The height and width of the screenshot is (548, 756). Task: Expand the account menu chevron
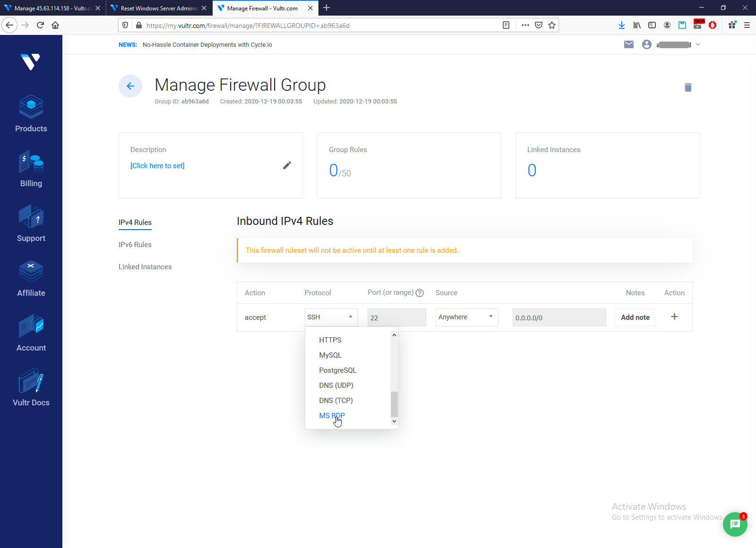pos(698,44)
